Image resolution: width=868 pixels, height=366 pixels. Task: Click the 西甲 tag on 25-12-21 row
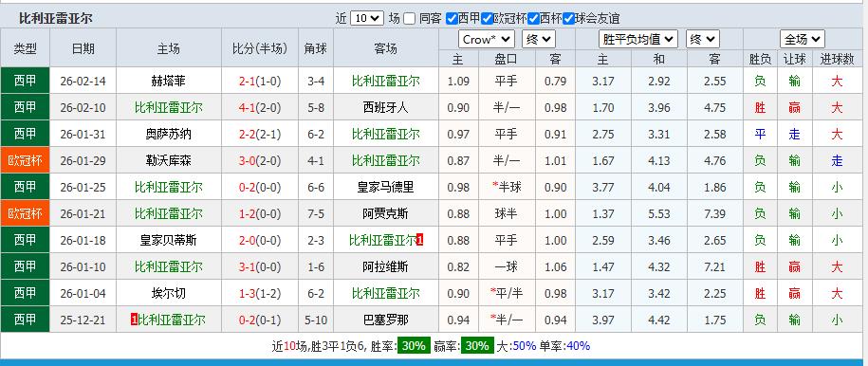[x=25, y=320]
